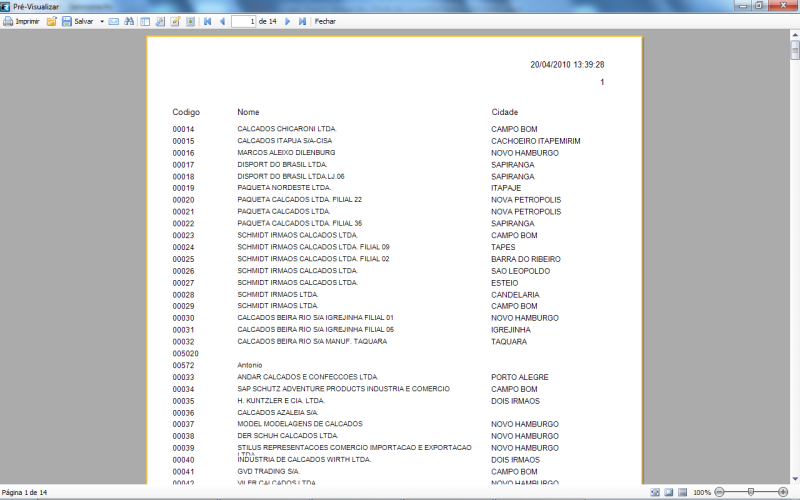Image resolution: width=800 pixels, height=500 pixels.
Task: Click the two pages view icon
Action: (682, 492)
